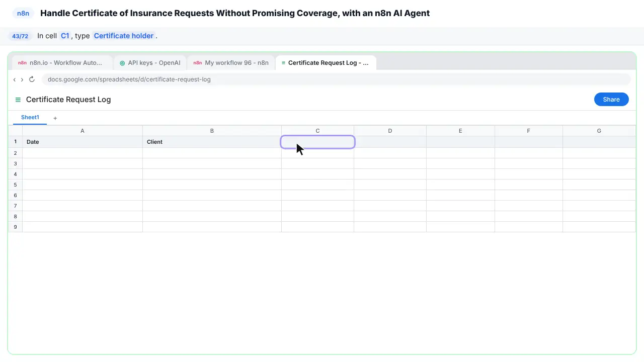Click the n8n.io tab favicon
The image size is (644, 362).
click(x=22, y=63)
